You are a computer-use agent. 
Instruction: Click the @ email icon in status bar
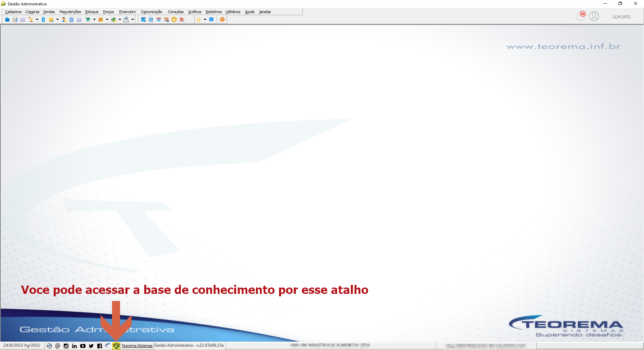pyautogui.click(x=58, y=346)
